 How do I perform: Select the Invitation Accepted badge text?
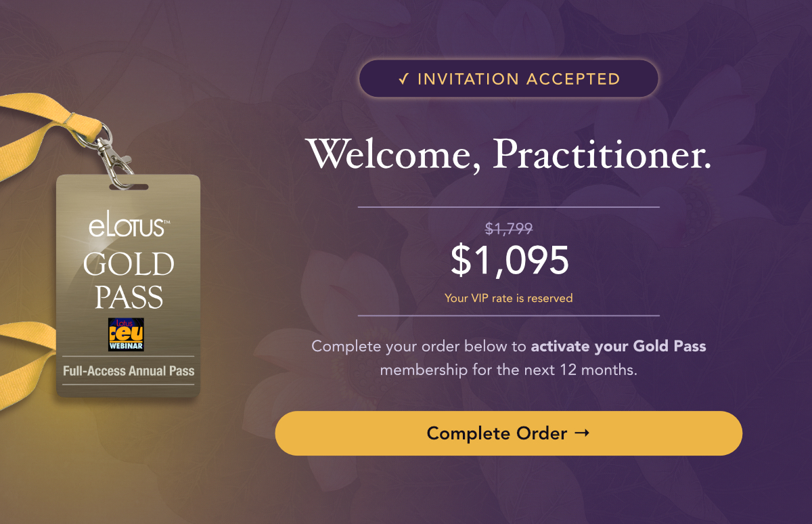coord(518,79)
